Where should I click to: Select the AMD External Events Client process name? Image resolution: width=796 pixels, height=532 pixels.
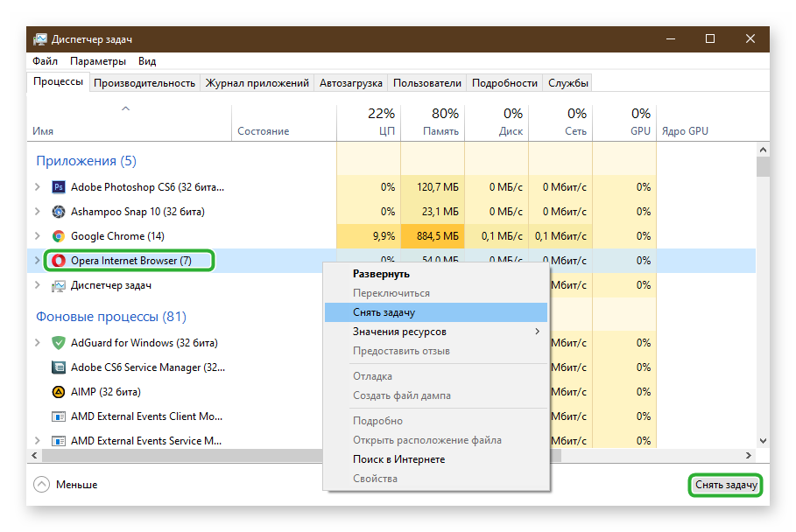point(147,416)
